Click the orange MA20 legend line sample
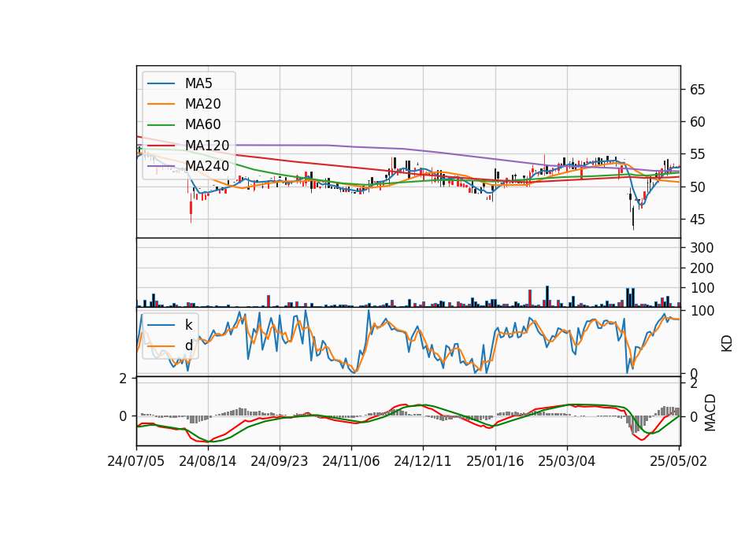 tap(161, 104)
